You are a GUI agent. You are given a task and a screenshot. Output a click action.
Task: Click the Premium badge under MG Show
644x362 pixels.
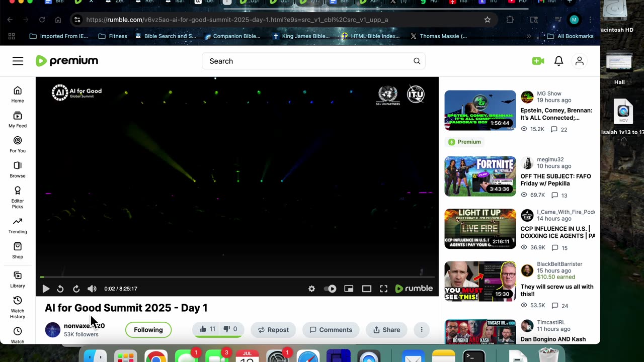pyautogui.click(x=464, y=142)
